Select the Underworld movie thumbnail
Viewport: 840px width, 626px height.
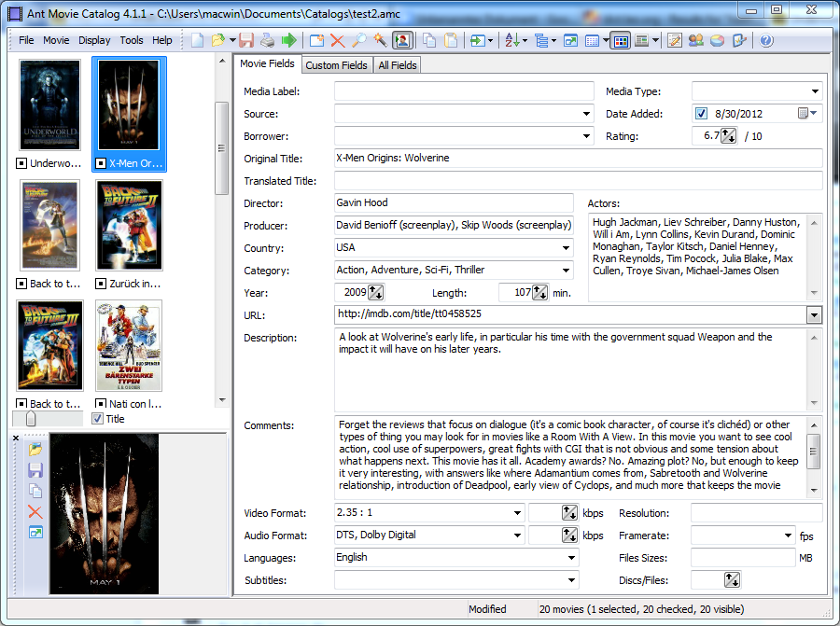coord(49,105)
